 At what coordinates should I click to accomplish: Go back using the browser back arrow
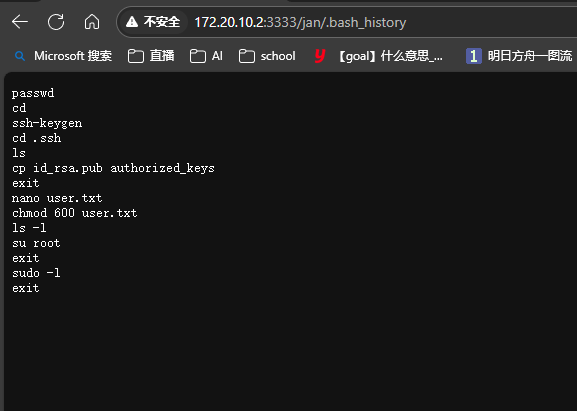20,22
